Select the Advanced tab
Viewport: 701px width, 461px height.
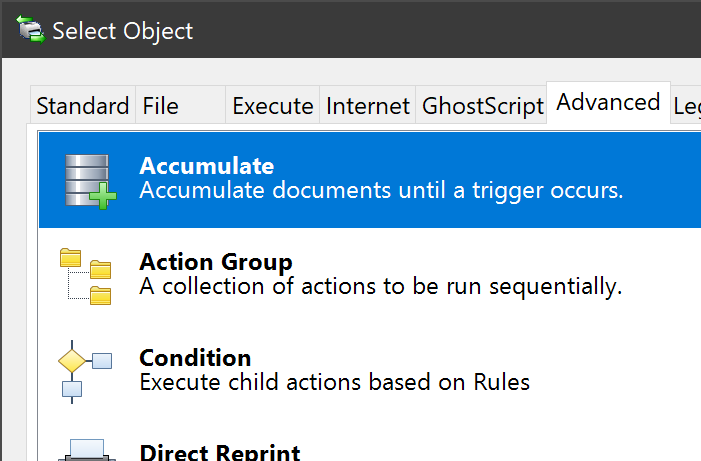coord(608,103)
